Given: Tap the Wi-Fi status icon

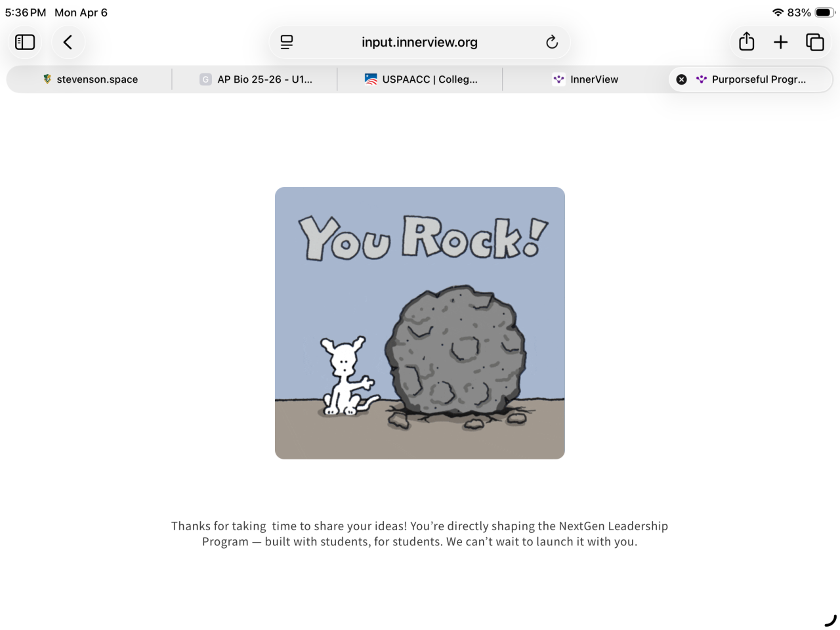Looking at the screenshot, I should click(778, 12).
